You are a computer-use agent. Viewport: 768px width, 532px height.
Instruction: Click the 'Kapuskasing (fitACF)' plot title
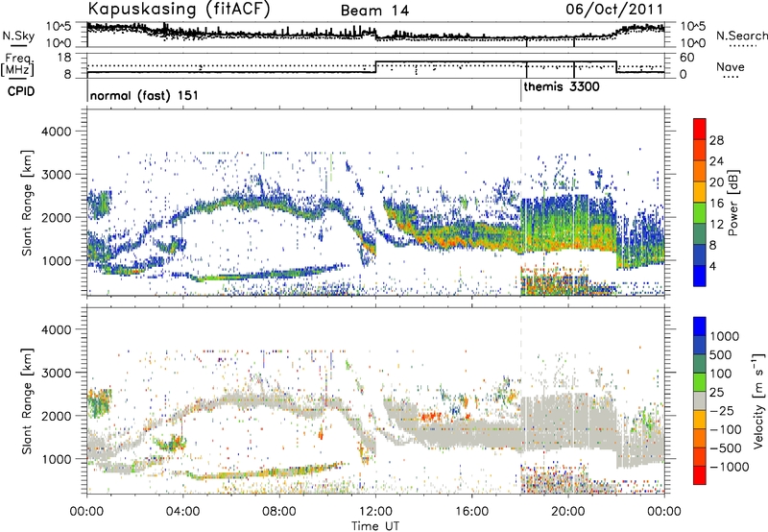179,9
